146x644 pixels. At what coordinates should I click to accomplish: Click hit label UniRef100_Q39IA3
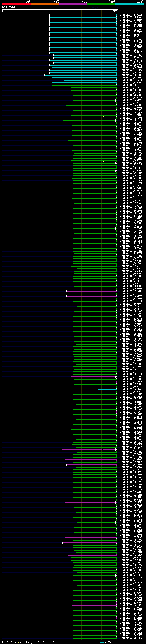pos(131,349)
